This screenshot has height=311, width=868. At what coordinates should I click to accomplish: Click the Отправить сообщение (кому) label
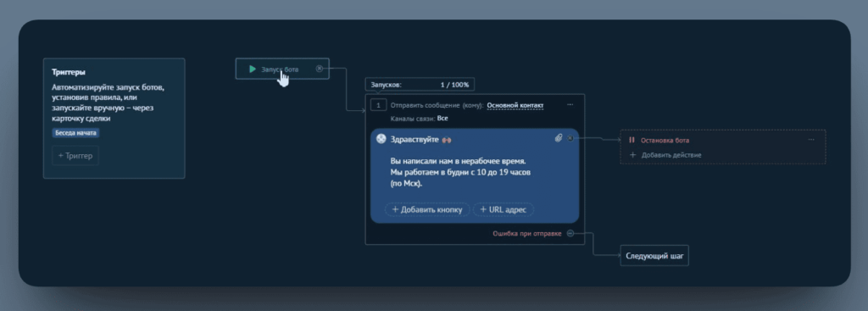[x=437, y=105]
